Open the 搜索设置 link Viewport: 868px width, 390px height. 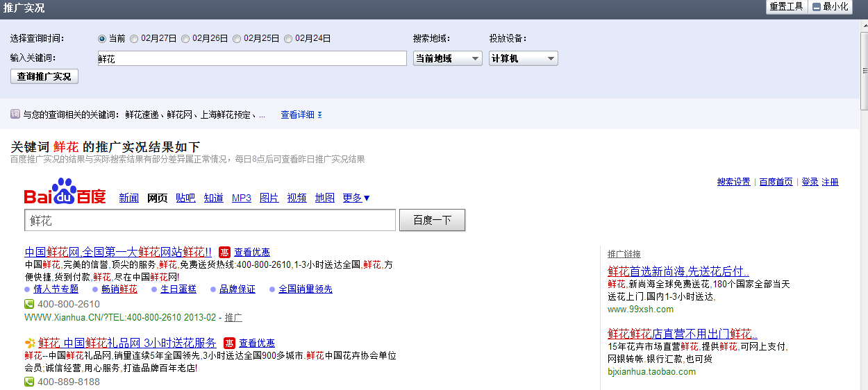734,182
